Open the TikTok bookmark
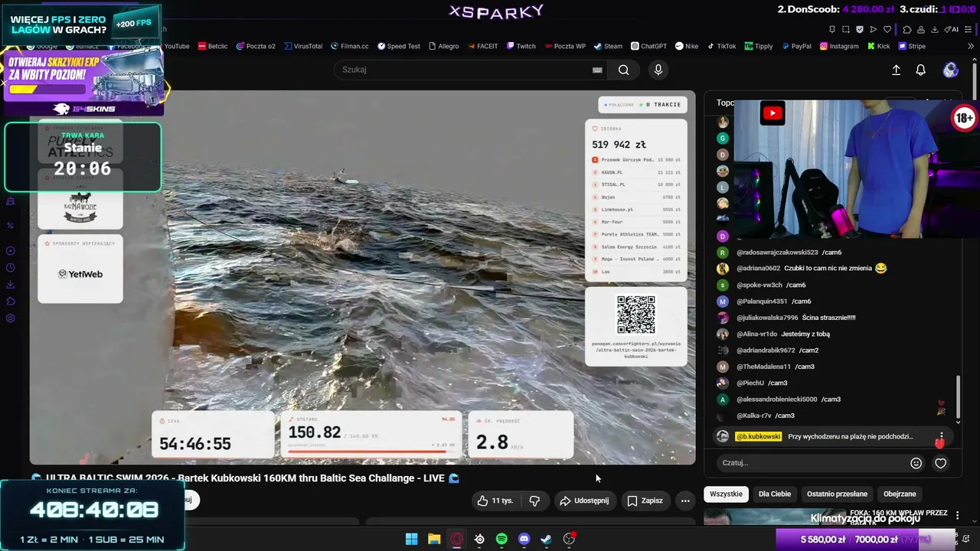Image resolution: width=980 pixels, height=551 pixels. 721,46
